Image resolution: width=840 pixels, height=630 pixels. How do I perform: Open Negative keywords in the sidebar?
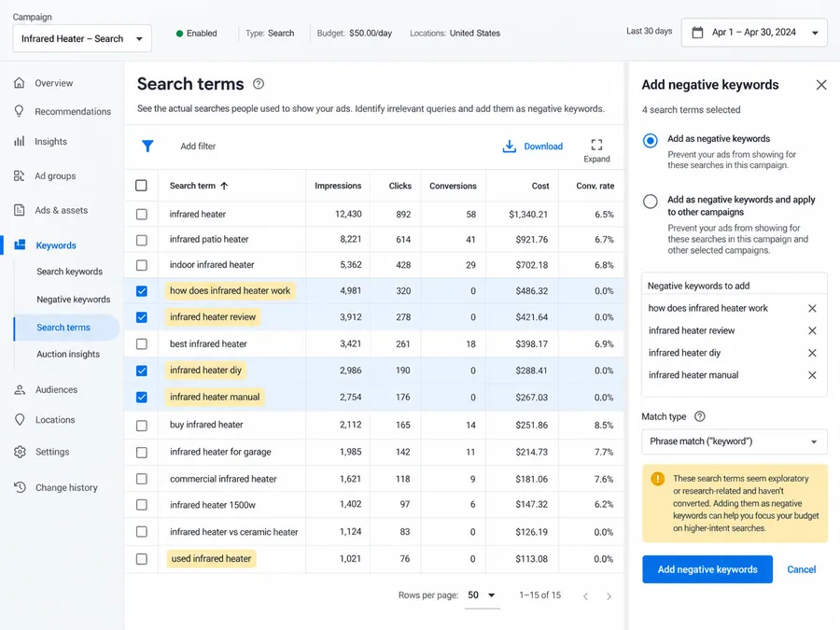[x=74, y=300]
